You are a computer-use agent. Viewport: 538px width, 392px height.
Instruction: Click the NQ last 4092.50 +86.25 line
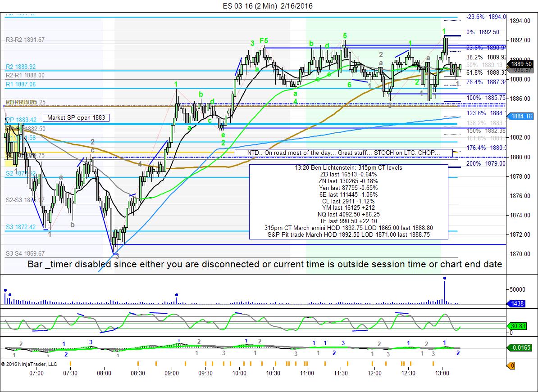(x=349, y=215)
